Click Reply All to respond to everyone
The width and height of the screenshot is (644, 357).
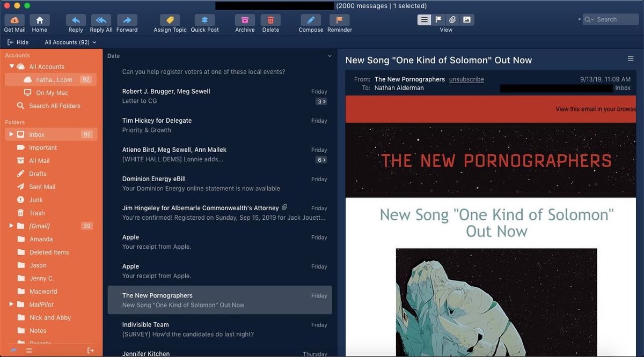(101, 20)
